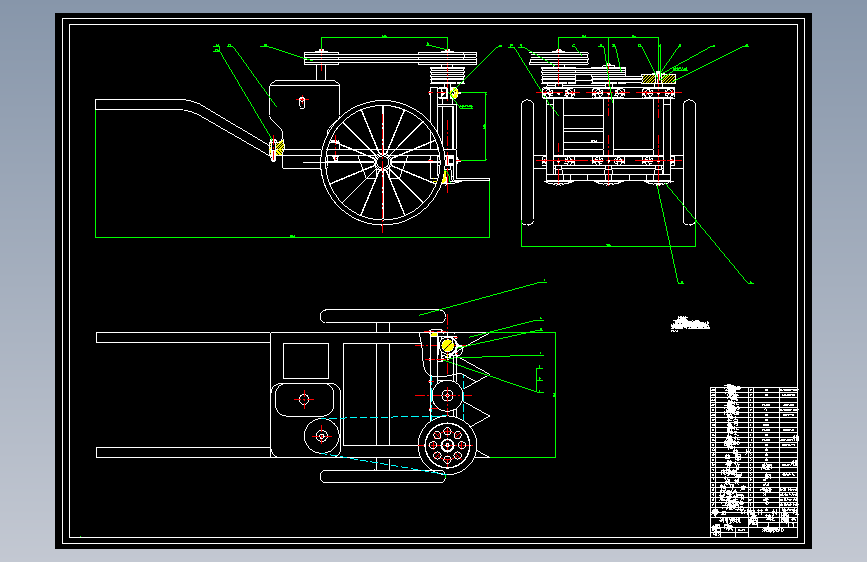Select the green overall length dimension line
The image size is (867, 562).
[293, 237]
